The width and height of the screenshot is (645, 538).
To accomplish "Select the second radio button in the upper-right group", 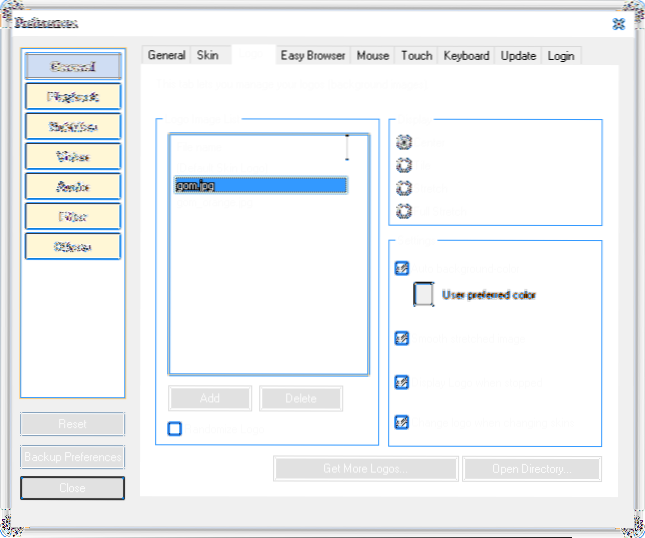I will (404, 165).
